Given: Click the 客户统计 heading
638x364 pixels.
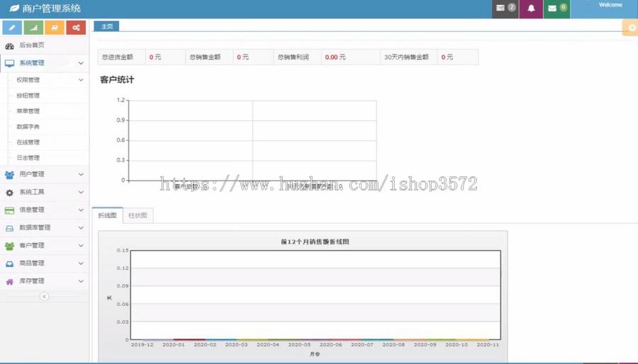Looking at the screenshot, I should (x=117, y=79).
